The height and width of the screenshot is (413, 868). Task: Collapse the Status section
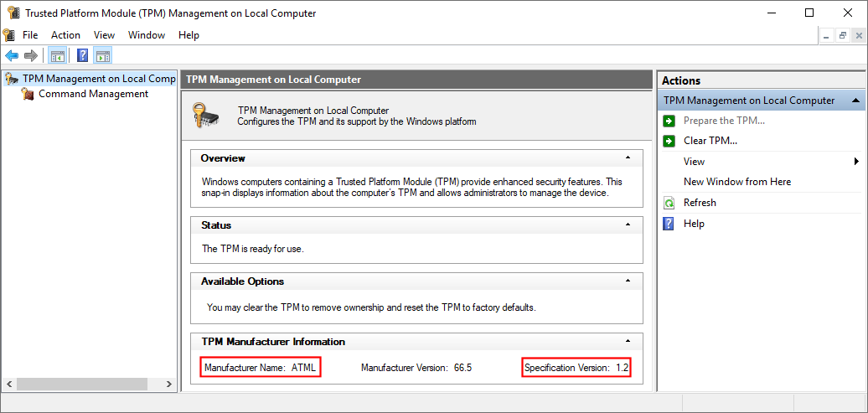(628, 225)
